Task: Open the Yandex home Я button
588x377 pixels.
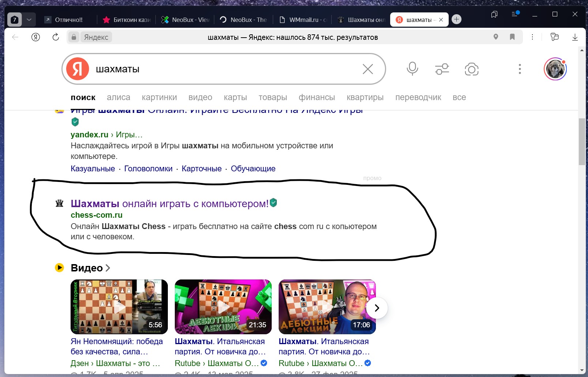Action: (35, 37)
